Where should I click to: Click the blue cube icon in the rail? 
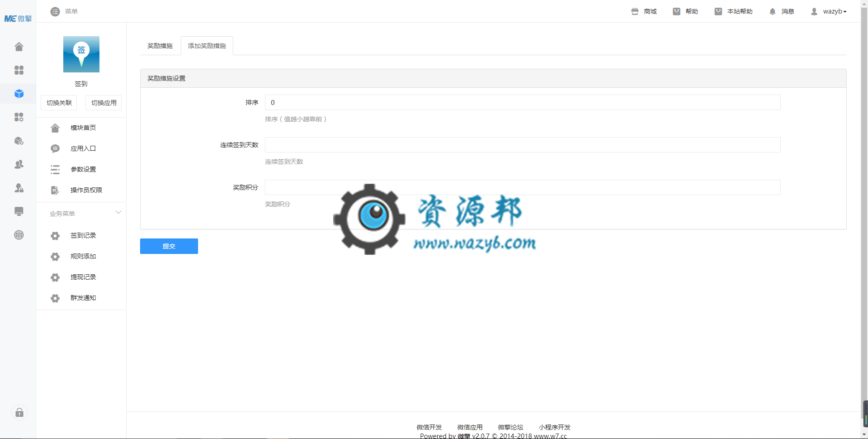(19, 94)
